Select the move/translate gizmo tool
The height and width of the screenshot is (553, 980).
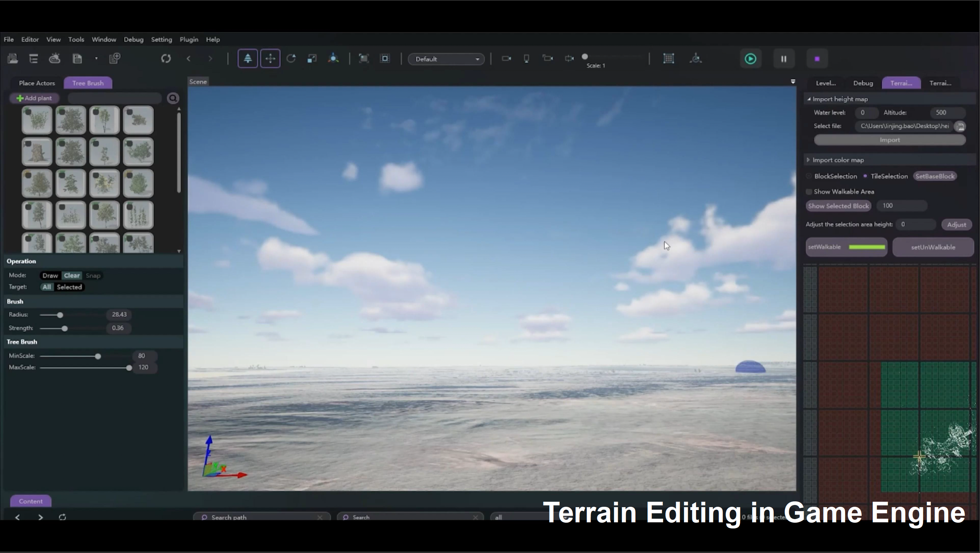(270, 58)
